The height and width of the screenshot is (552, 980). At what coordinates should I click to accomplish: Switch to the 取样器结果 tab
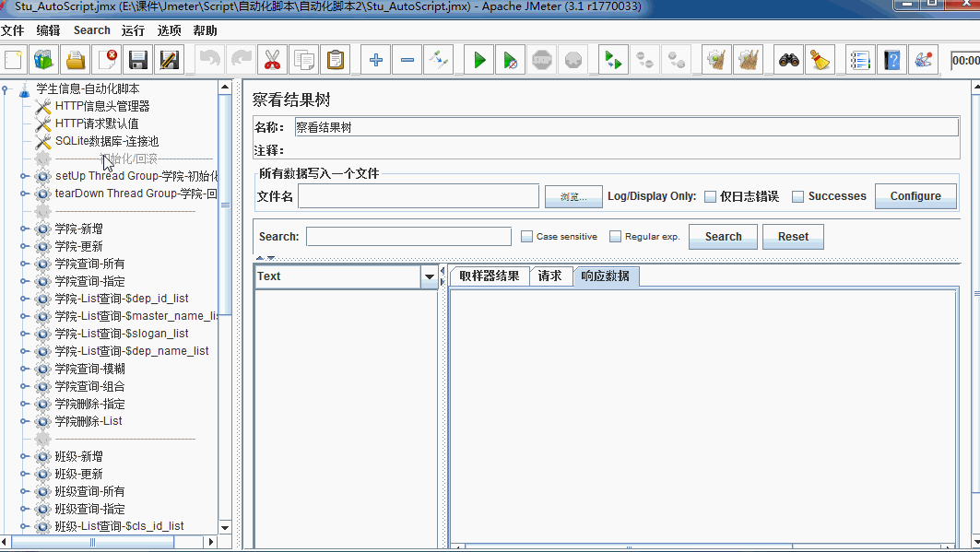490,276
